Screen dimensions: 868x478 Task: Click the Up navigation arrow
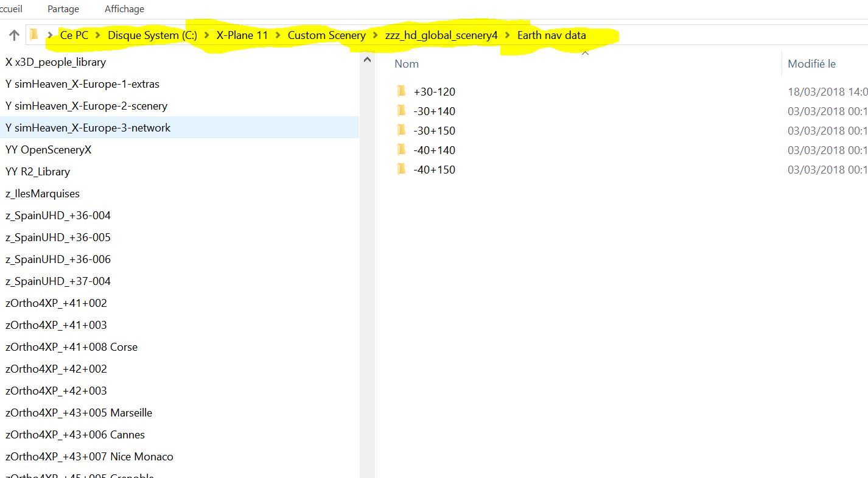click(x=15, y=35)
